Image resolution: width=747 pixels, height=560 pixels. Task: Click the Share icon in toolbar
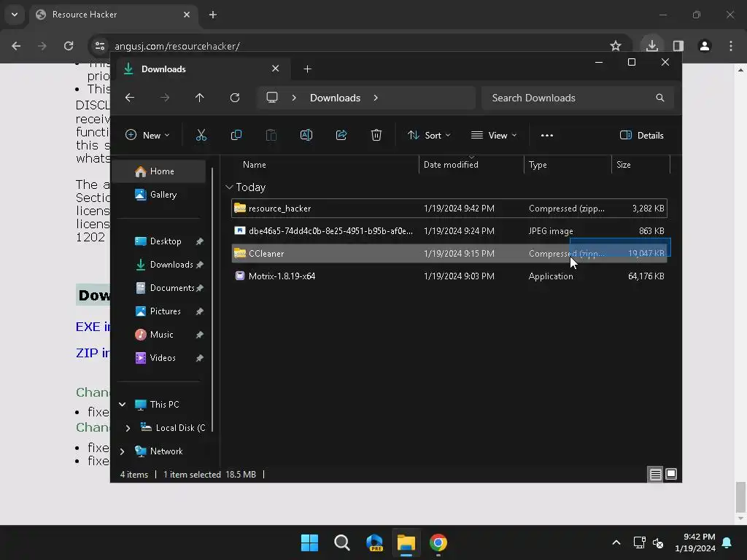click(341, 135)
